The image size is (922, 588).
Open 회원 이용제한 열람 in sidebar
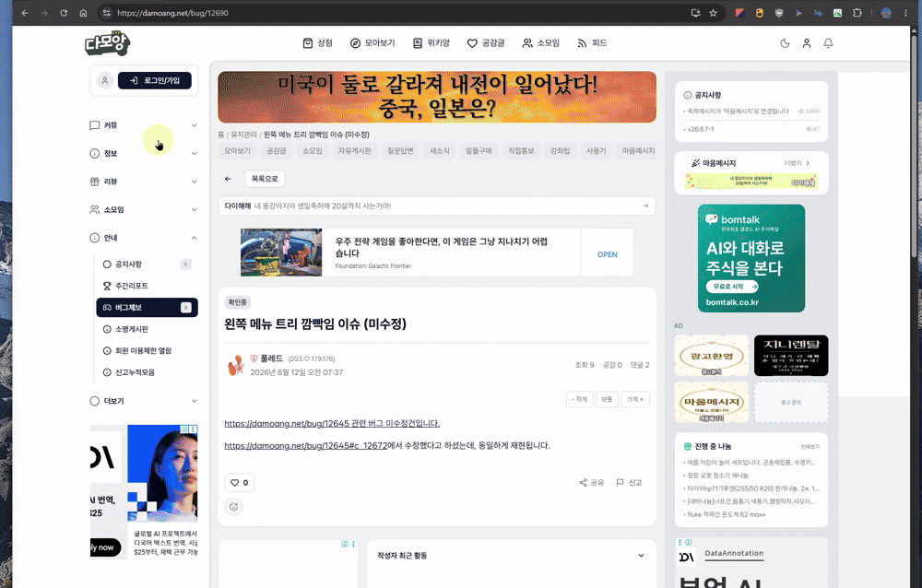point(147,350)
